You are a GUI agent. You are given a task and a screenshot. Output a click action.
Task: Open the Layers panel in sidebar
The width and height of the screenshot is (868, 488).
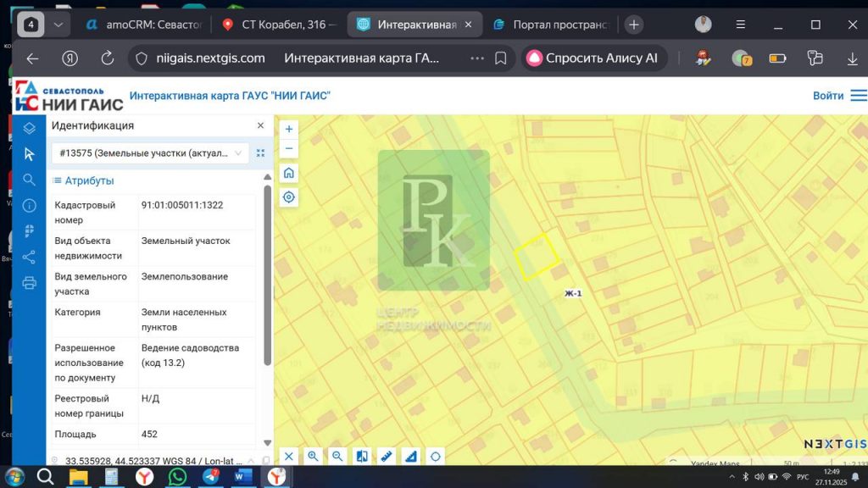(x=29, y=128)
